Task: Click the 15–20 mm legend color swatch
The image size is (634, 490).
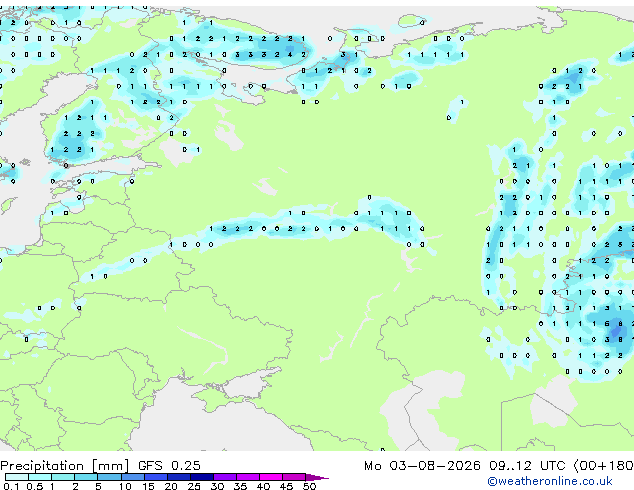Action: (156, 477)
